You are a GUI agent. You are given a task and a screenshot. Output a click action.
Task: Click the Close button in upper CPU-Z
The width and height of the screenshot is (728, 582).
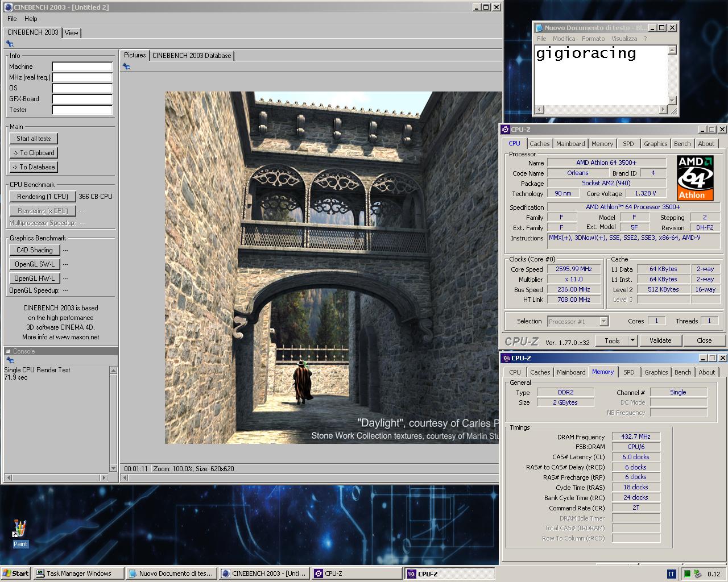[x=704, y=340]
